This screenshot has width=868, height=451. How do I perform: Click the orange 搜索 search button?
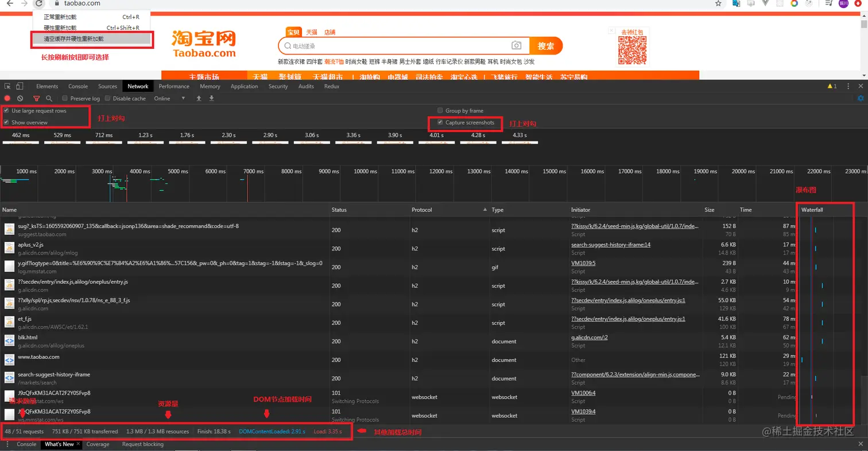pyautogui.click(x=546, y=46)
